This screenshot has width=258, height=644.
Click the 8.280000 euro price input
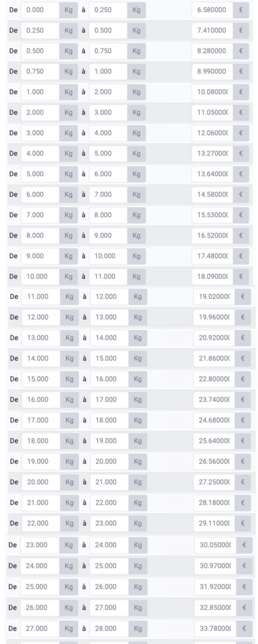click(213, 51)
